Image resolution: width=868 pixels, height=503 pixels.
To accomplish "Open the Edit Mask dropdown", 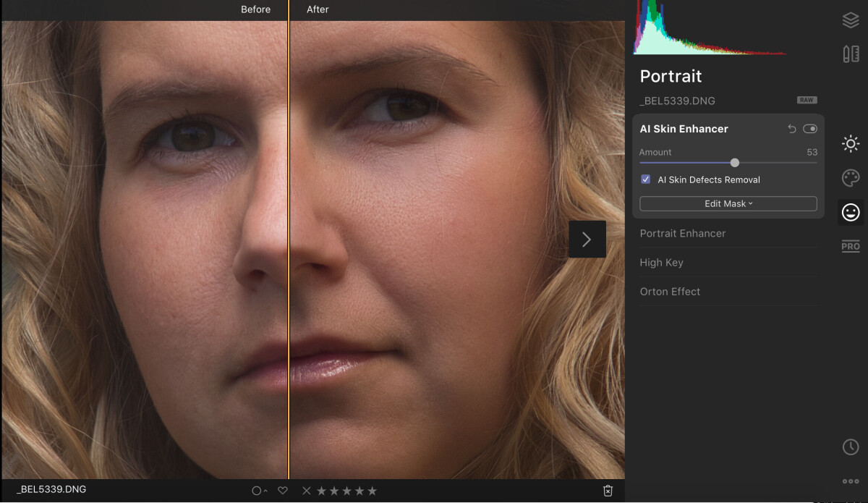I will click(728, 204).
